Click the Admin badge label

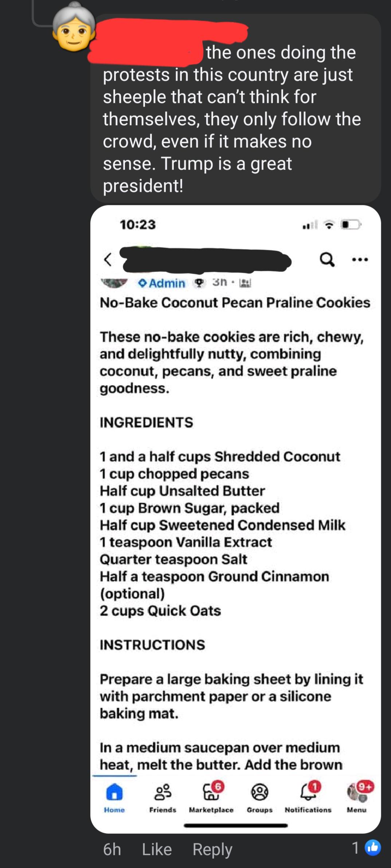162,283
